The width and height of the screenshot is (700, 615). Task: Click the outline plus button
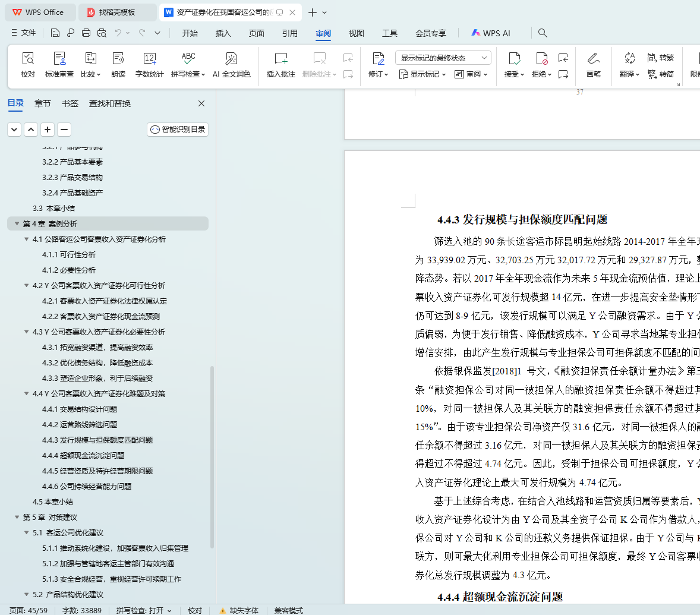click(48, 130)
